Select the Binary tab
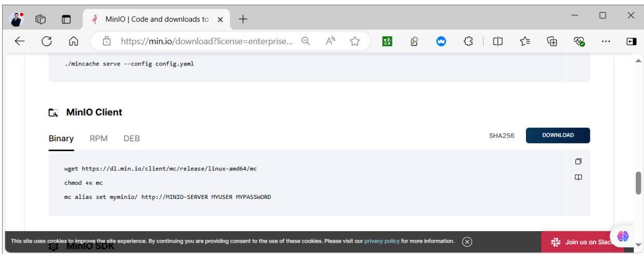Screen dimensions: 644x254 pos(61,139)
